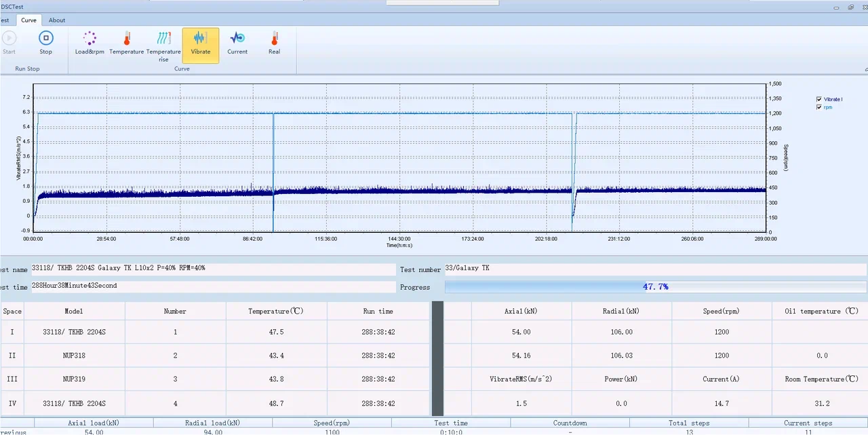Select the NUP318 model row cell
Viewport: 868px width, 435px height.
[x=74, y=356]
